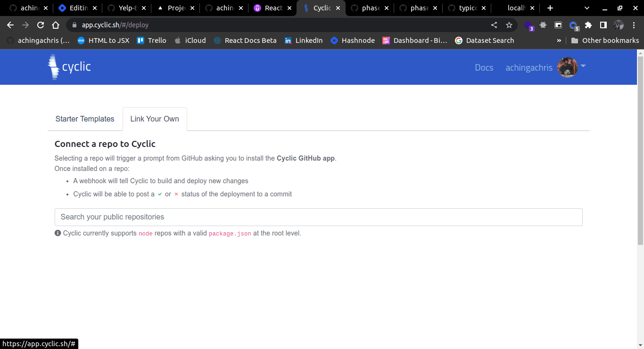Reload the page with browser refresh icon
The height and width of the screenshot is (349, 644).
(41, 25)
